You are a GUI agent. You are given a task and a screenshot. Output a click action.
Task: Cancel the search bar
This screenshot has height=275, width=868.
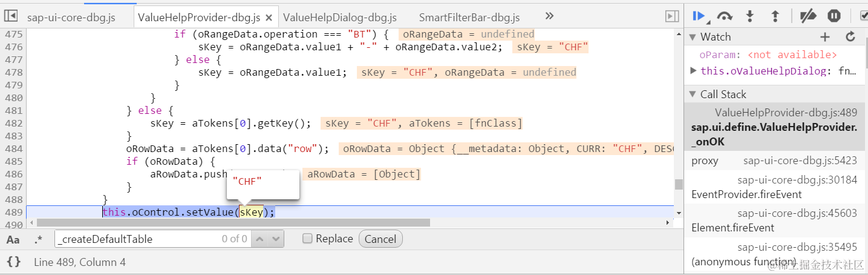click(x=380, y=239)
